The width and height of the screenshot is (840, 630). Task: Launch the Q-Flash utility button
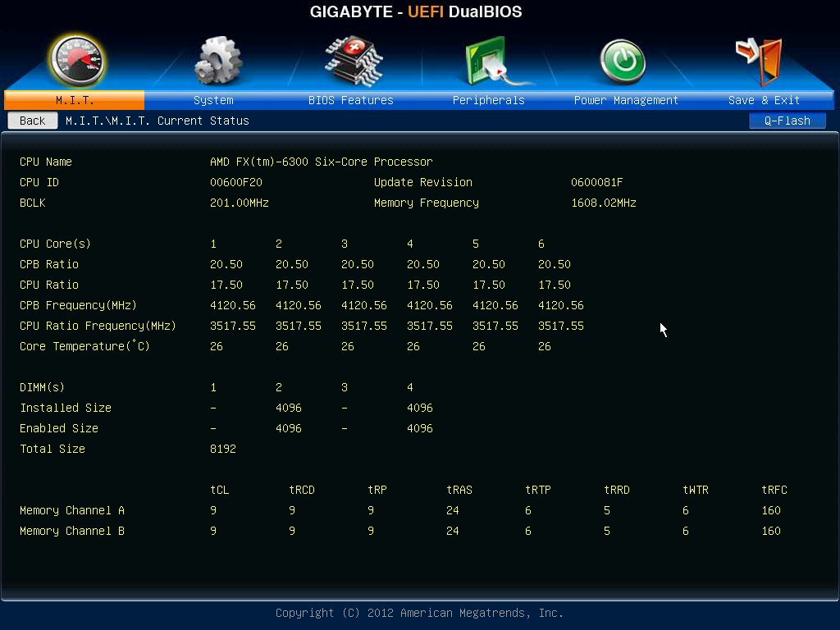(x=787, y=121)
